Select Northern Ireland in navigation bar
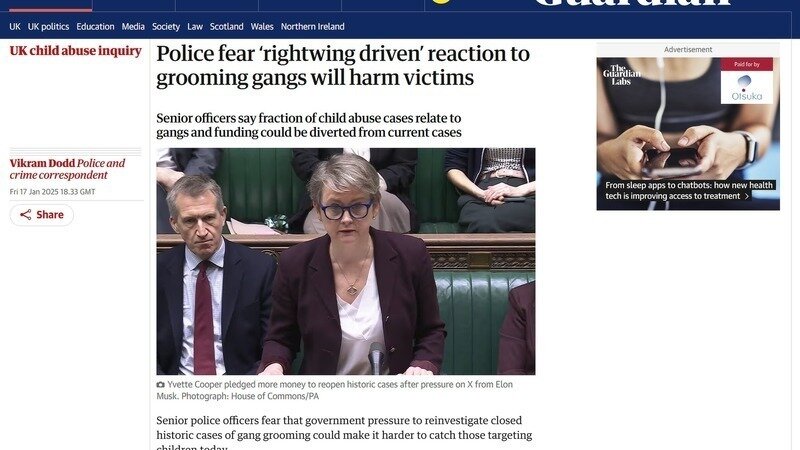 312,27
